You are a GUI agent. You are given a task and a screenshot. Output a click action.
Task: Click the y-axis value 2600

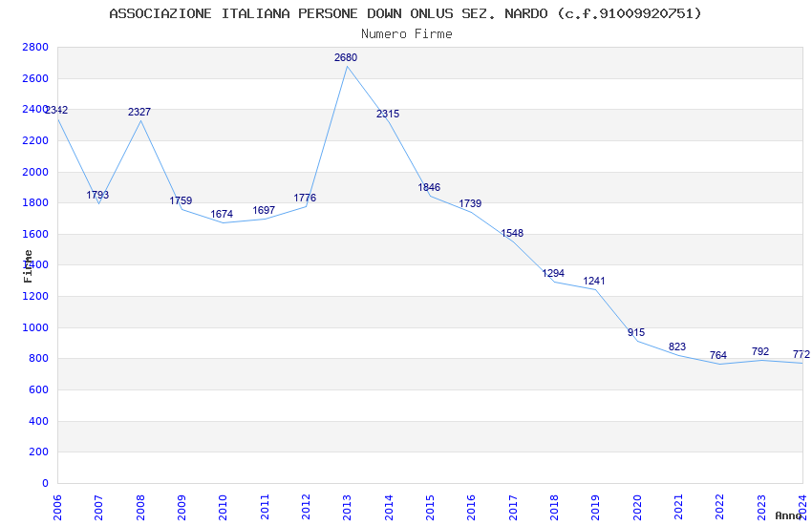coord(35,78)
